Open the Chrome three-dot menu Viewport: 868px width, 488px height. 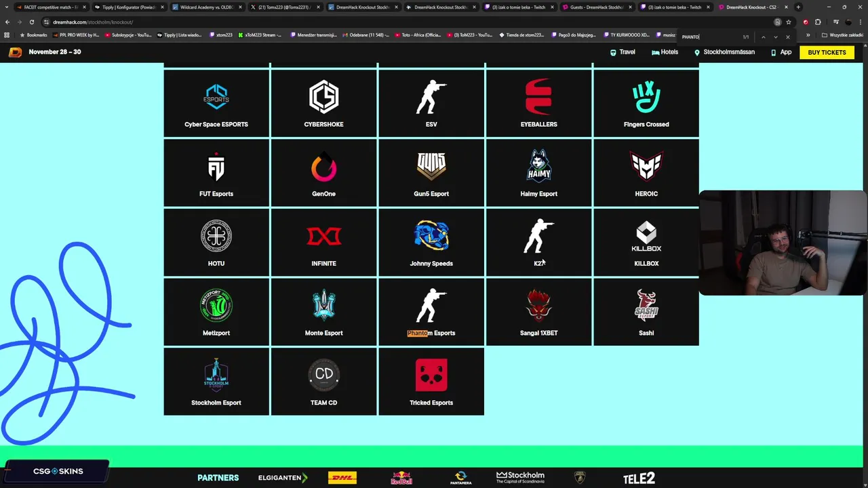(x=861, y=22)
